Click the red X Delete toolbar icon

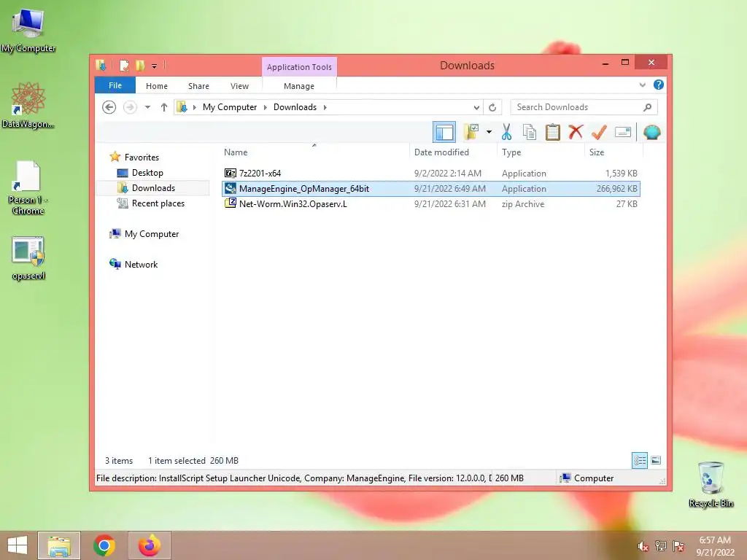pyautogui.click(x=576, y=132)
